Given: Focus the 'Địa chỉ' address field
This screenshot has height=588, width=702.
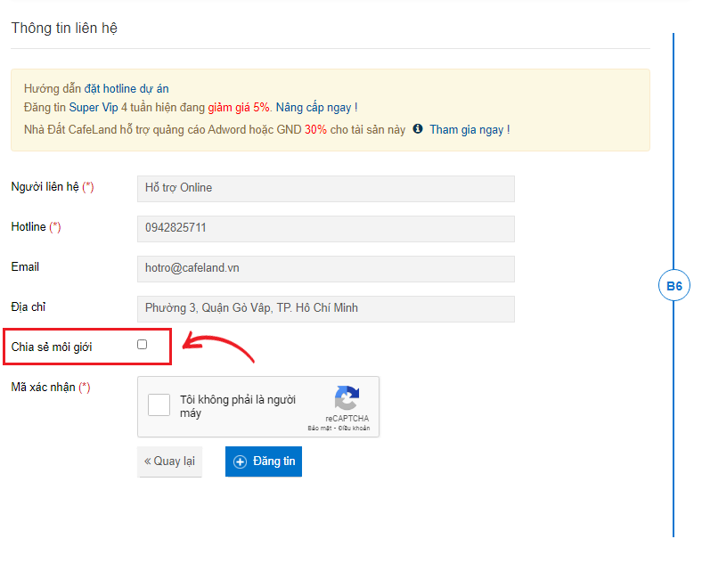Looking at the screenshot, I should click(326, 309).
